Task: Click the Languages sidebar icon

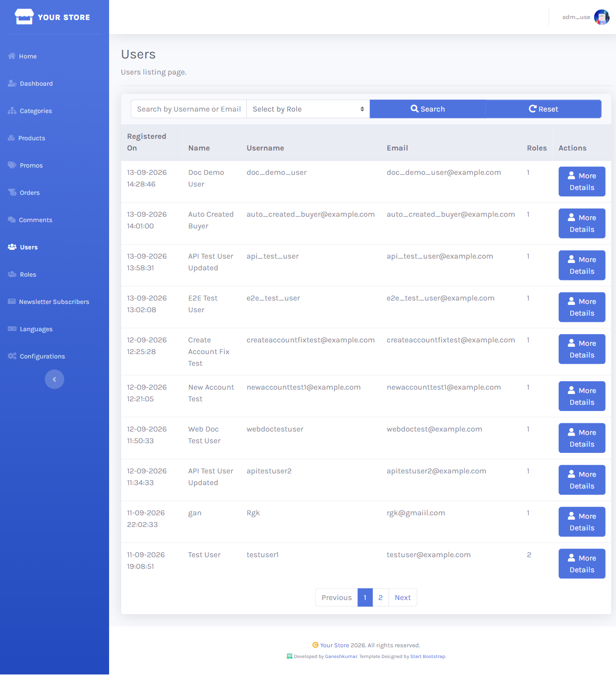Action: 12,329
